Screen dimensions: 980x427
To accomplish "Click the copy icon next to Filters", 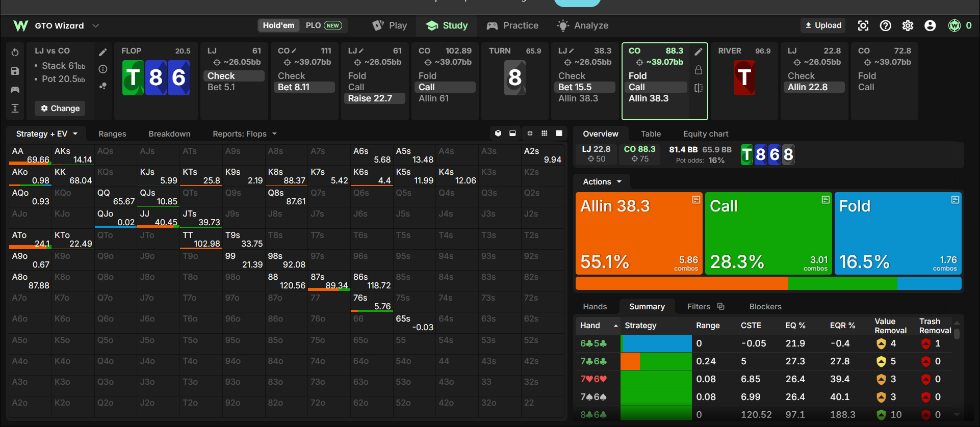I will [720, 306].
